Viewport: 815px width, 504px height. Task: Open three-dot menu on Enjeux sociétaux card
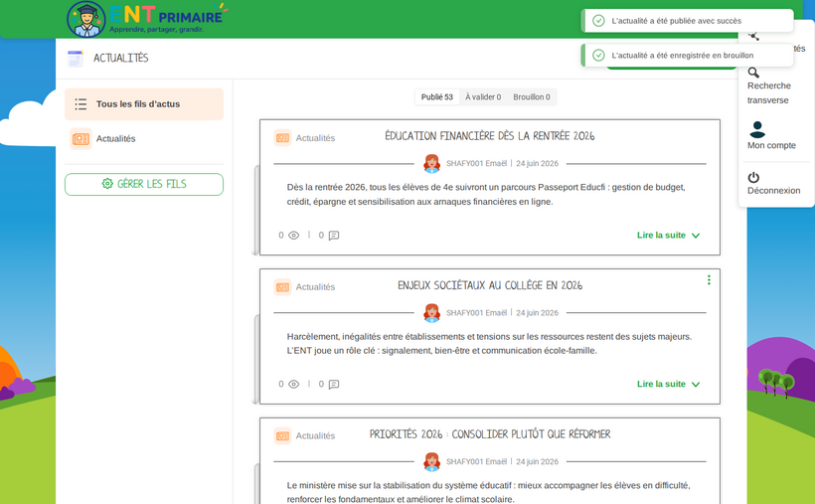coord(709,279)
